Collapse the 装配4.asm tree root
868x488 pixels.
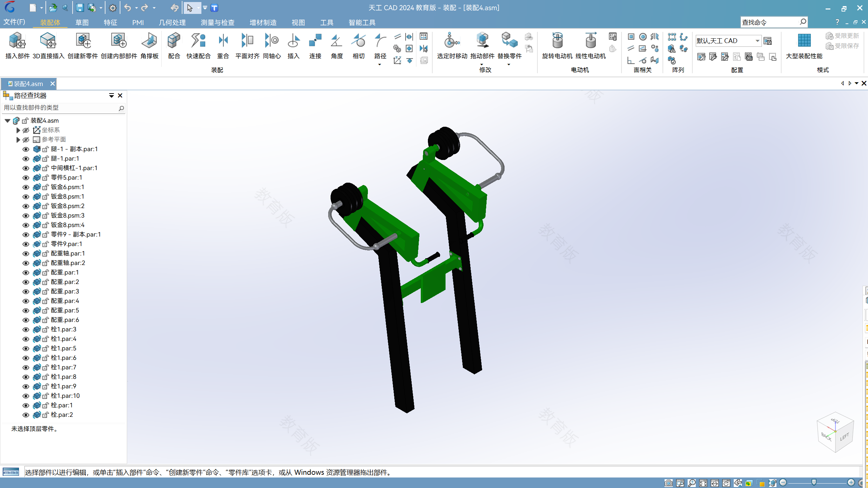click(7, 121)
